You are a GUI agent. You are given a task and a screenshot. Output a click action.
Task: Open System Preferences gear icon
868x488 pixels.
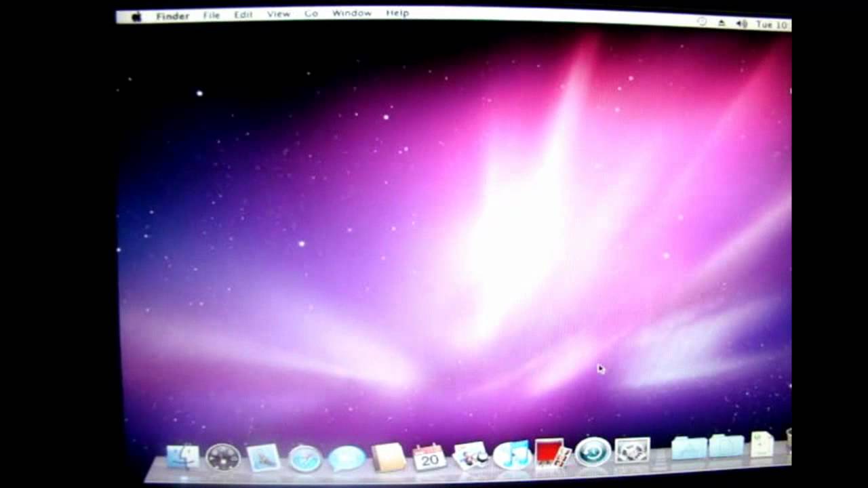coord(633,450)
